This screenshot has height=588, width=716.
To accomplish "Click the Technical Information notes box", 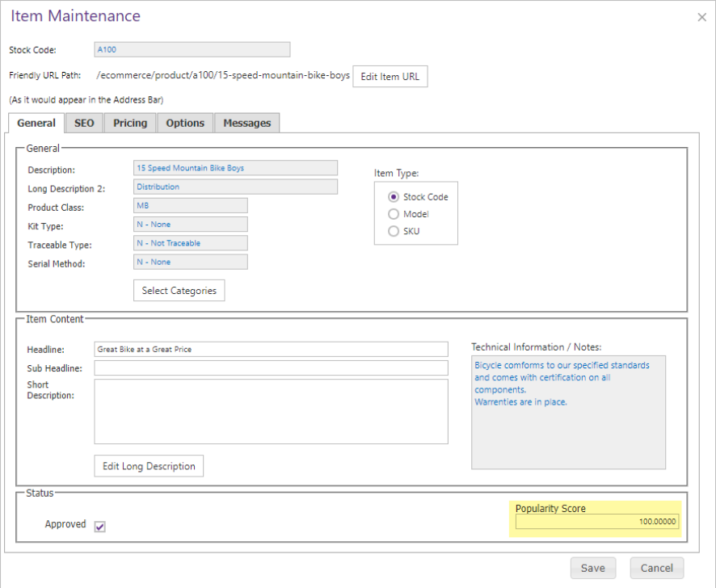I will point(568,412).
